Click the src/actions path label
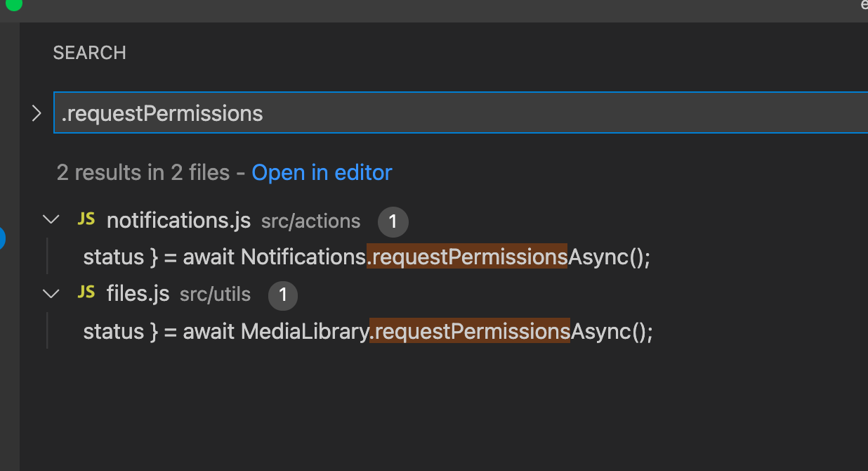Viewport: 868px width, 471px height. [310, 221]
